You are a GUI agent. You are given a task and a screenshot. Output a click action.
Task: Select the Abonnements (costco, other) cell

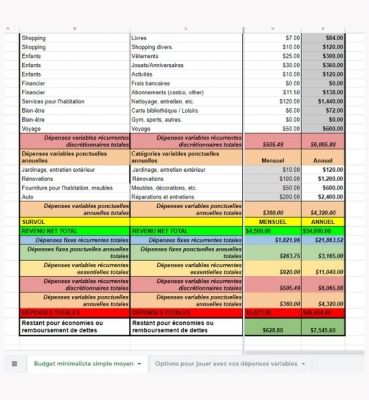point(186,92)
